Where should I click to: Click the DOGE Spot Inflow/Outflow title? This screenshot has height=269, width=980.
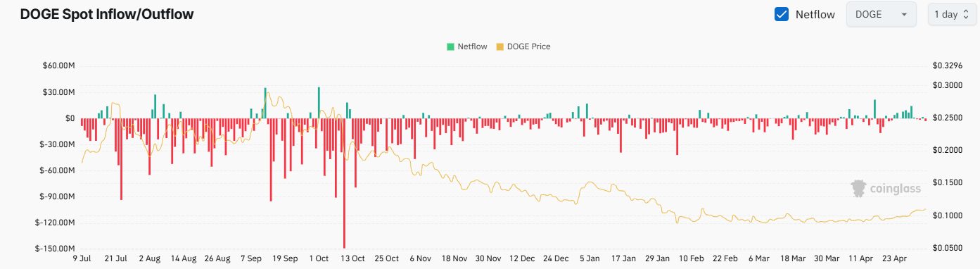pos(107,14)
